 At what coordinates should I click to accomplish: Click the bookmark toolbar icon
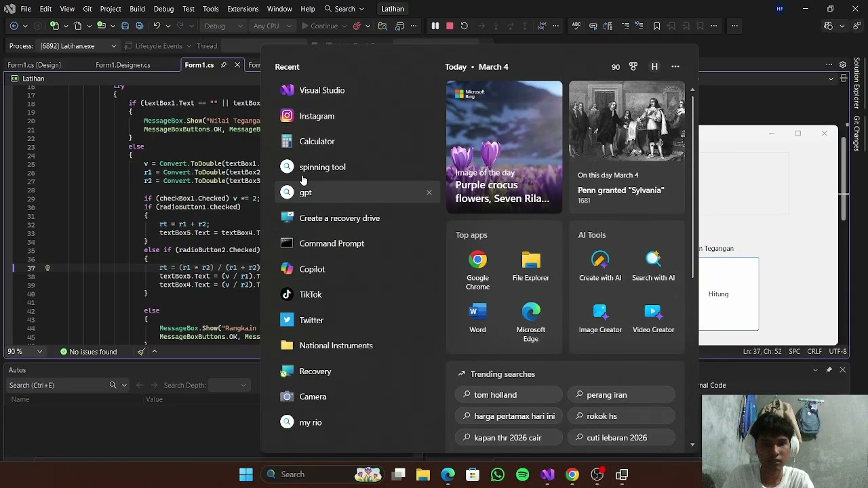(656, 26)
